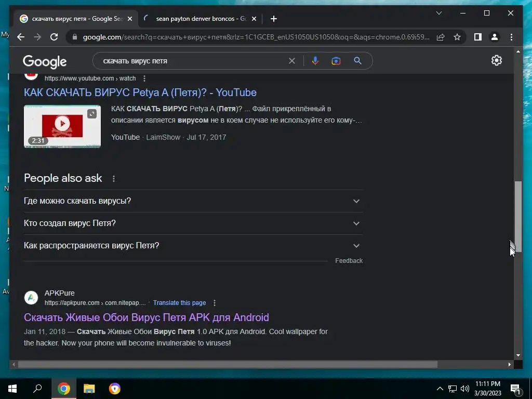Bookmark this page with the star icon
The height and width of the screenshot is (399, 532).
click(457, 37)
